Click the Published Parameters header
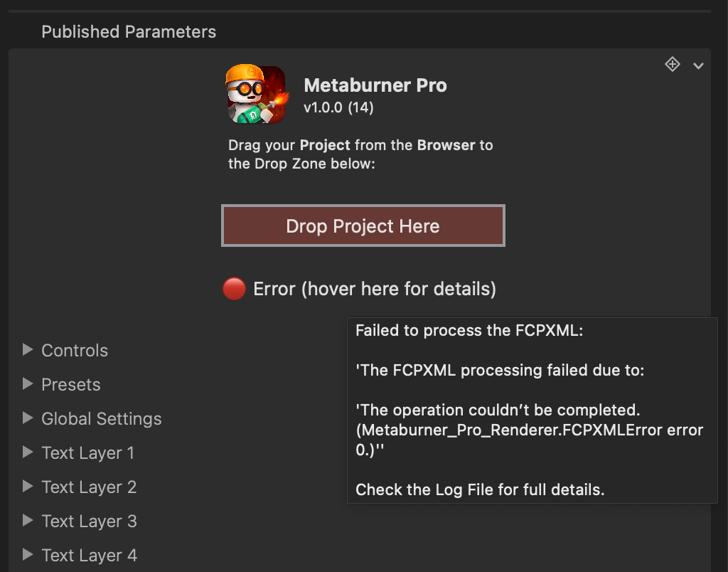 (129, 32)
